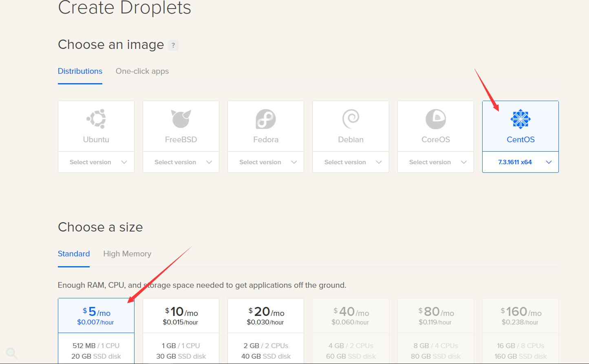The image size is (589, 364).
Task: Select the Ubuntu distribution logo
Action: point(96,119)
